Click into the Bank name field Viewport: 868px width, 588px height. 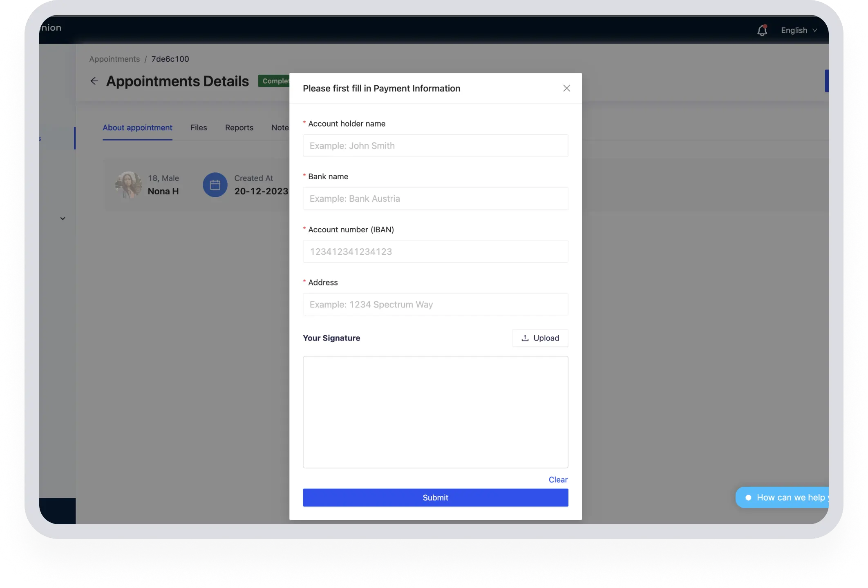(x=435, y=199)
